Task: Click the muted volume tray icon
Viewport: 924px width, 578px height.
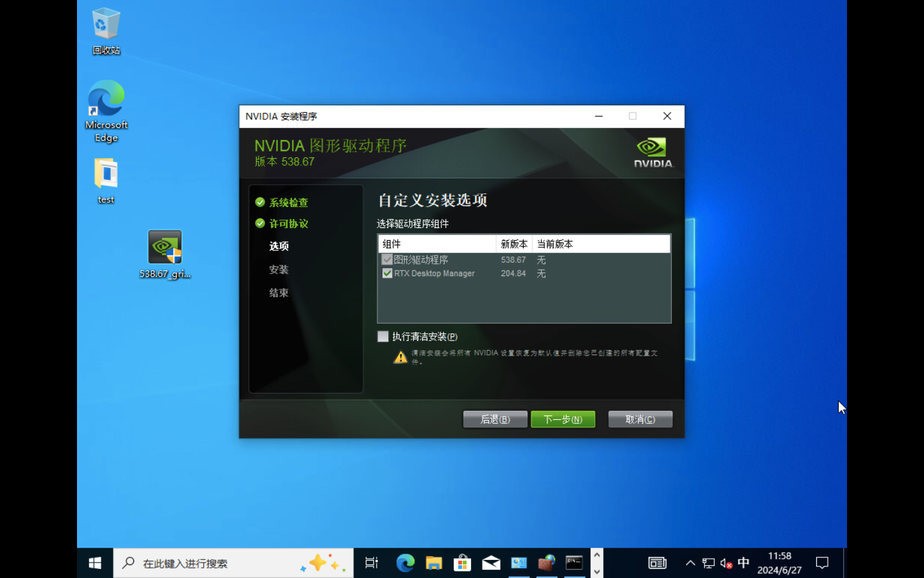Action: (726, 563)
